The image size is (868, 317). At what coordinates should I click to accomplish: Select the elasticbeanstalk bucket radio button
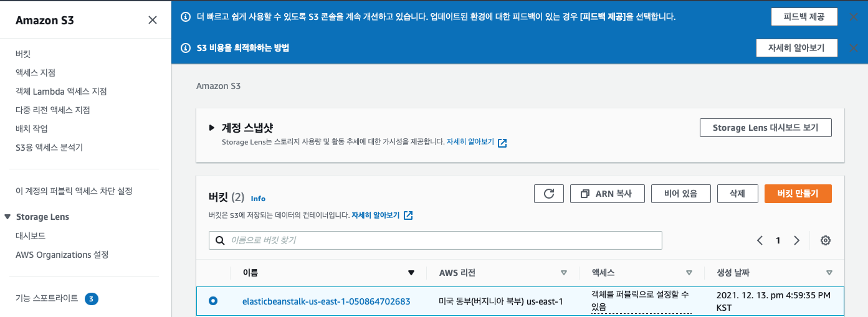(213, 301)
